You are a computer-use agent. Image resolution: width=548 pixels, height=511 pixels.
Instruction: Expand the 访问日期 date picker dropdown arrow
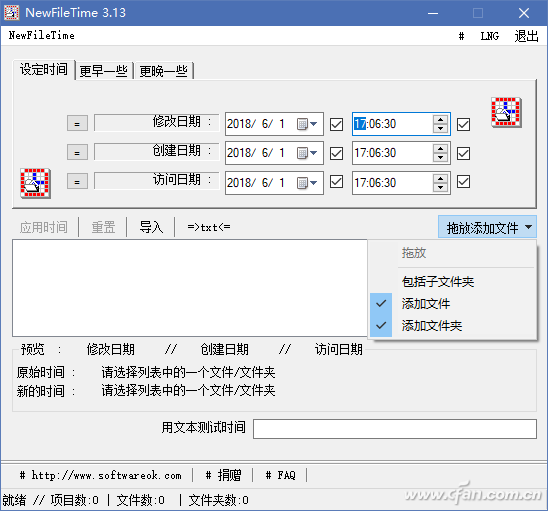coord(313,182)
